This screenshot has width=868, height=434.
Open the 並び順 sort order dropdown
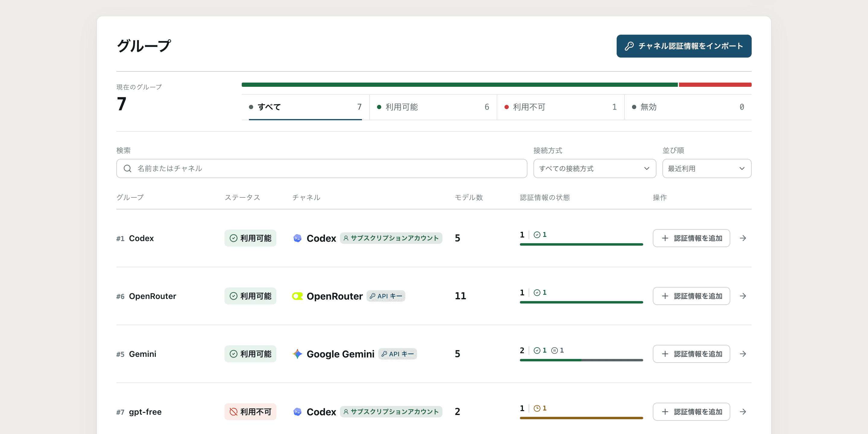pos(706,168)
